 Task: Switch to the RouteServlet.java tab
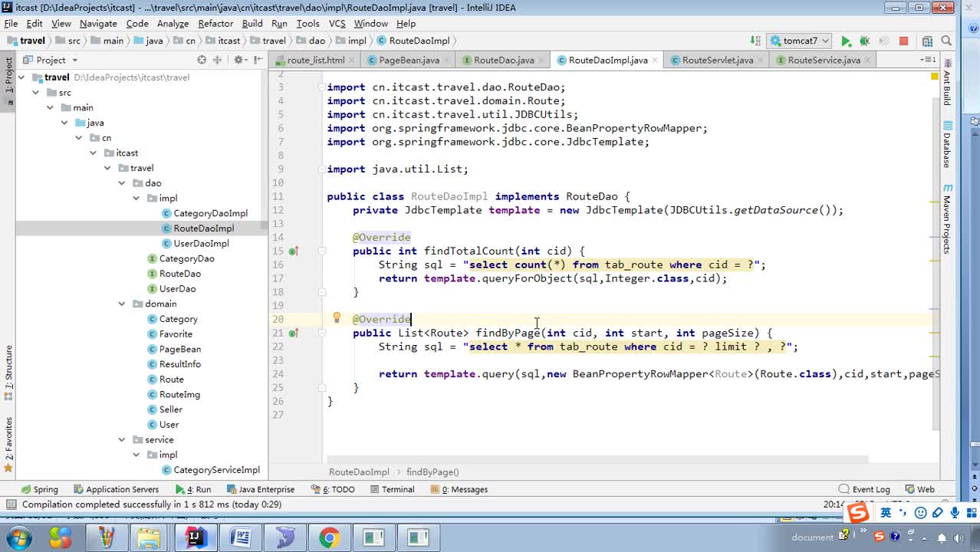717,60
